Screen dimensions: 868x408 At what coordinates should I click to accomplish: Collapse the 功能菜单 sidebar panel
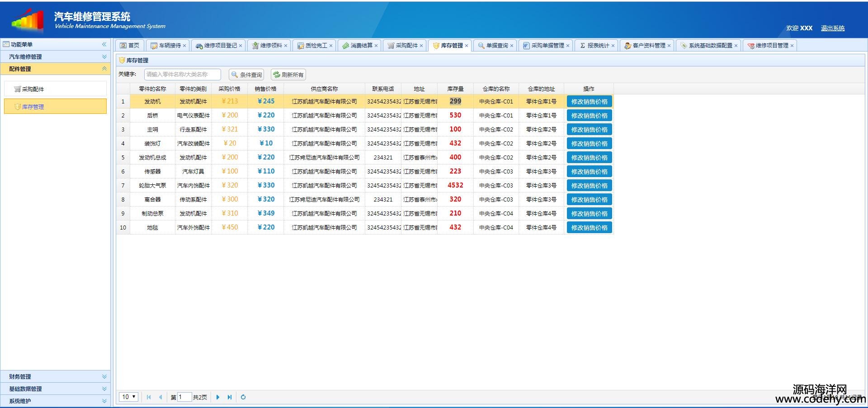tap(104, 44)
